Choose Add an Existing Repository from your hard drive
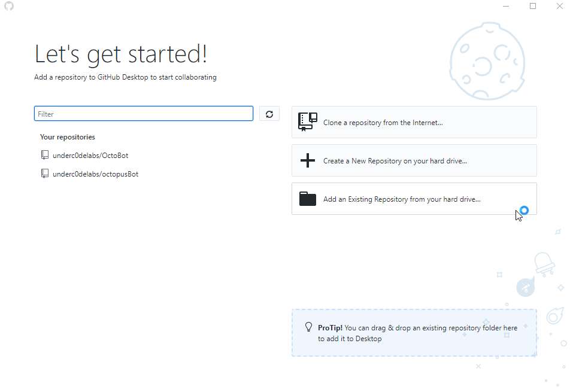573x392 pixels. [414, 199]
